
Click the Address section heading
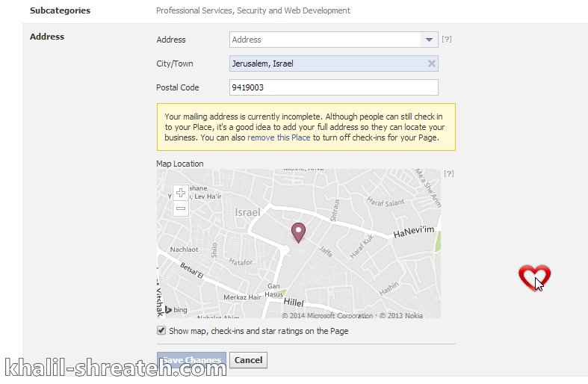coord(47,37)
